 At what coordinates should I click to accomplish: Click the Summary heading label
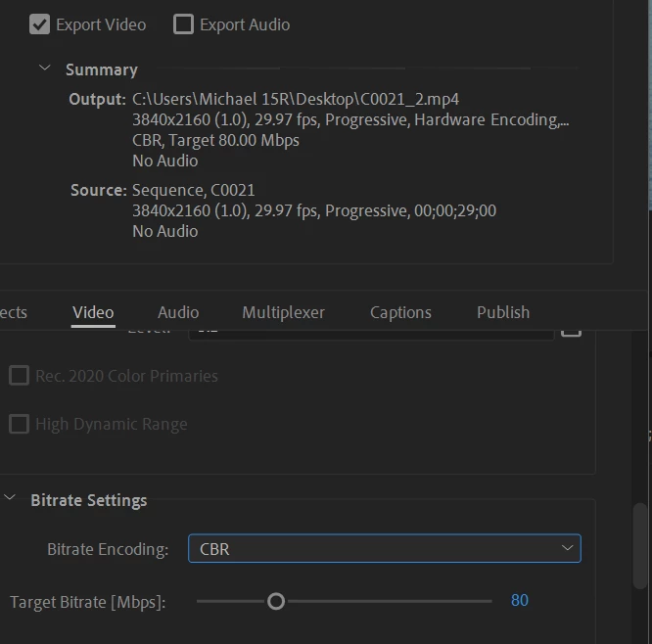[102, 69]
